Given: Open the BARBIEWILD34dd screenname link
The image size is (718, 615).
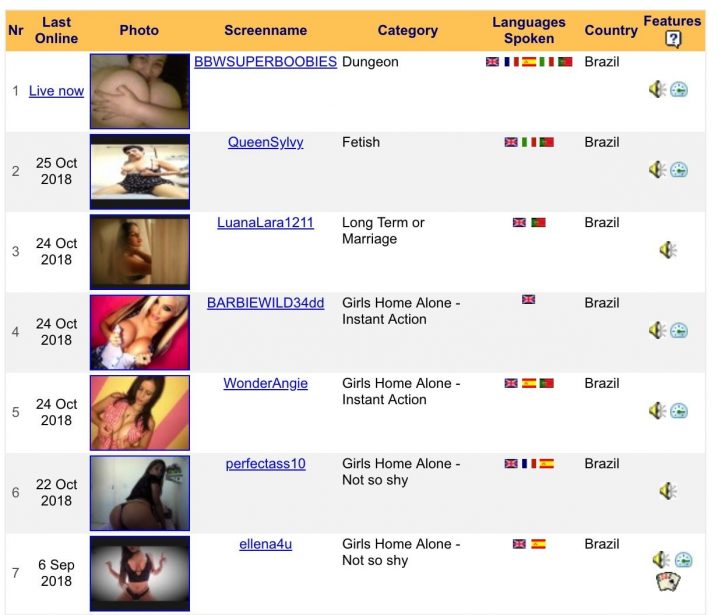Looking at the screenshot, I should (x=266, y=303).
